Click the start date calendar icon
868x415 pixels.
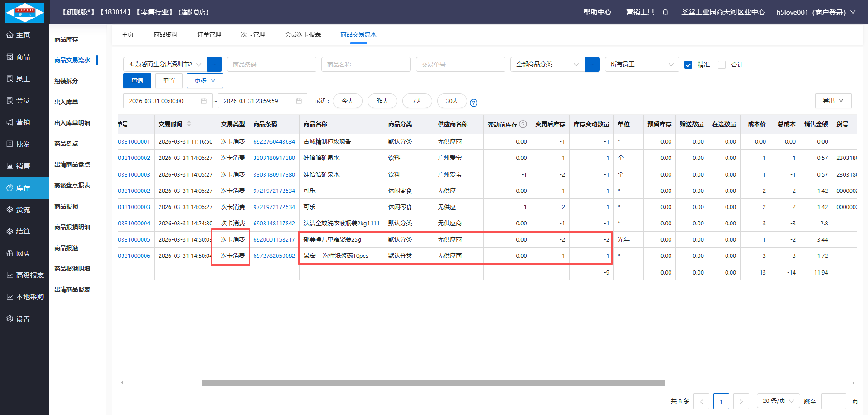204,101
